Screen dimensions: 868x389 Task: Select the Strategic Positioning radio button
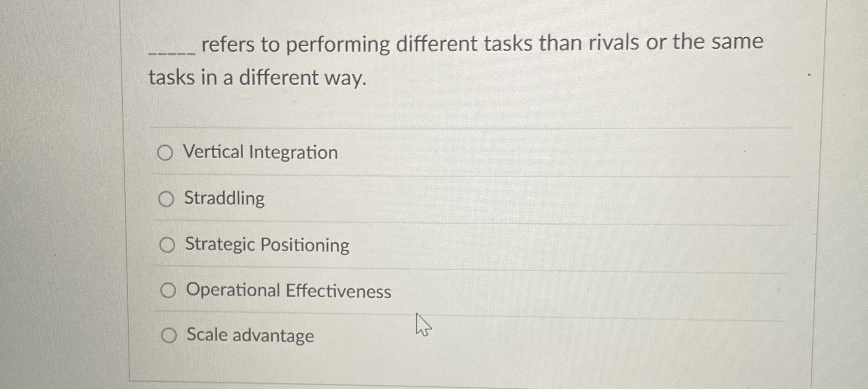click(168, 245)
